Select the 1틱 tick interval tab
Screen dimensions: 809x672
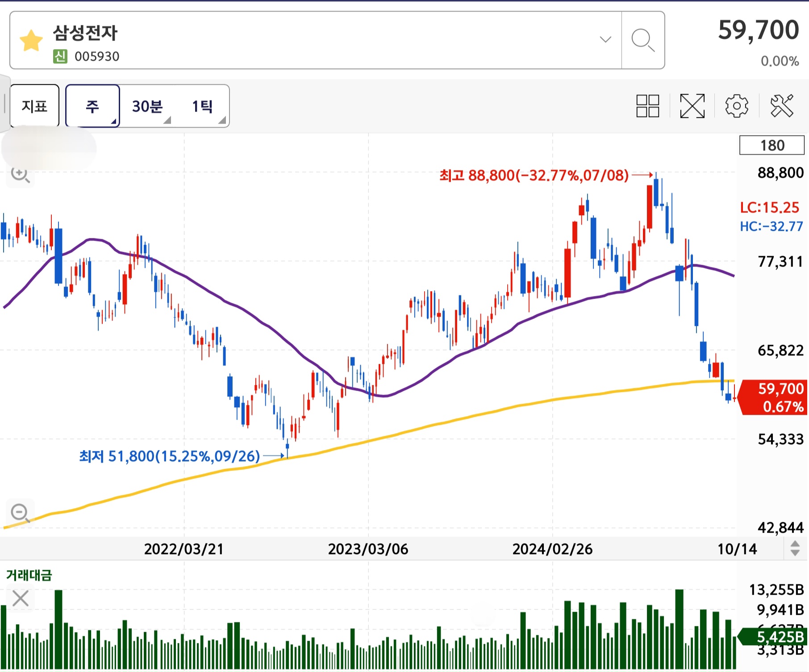pos(202,106)
